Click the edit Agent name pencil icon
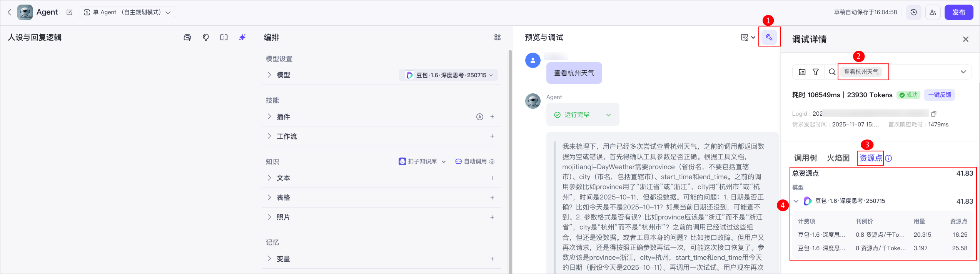 tap(69, 12)
